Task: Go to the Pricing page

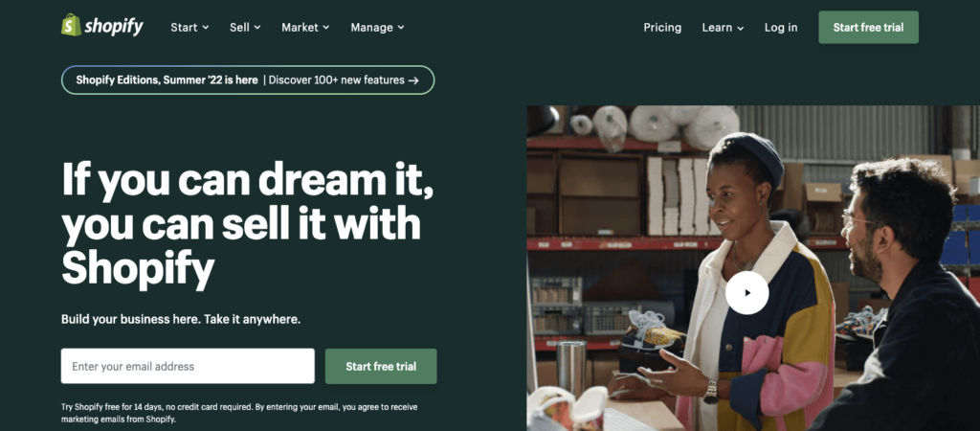Action: click(662, 28)
